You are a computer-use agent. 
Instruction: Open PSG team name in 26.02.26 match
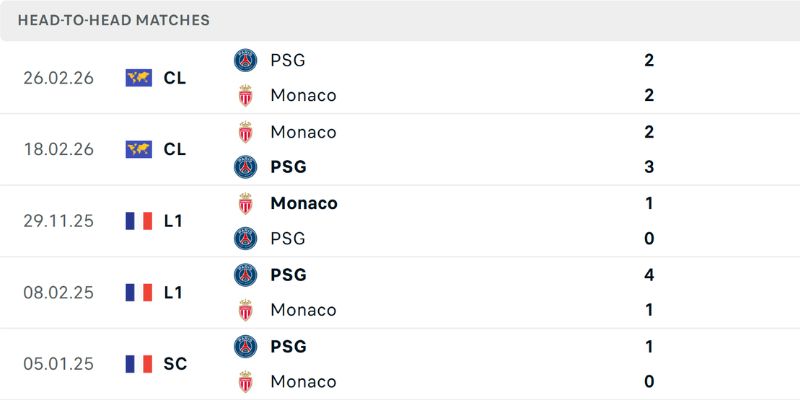[x=288, y=60]
